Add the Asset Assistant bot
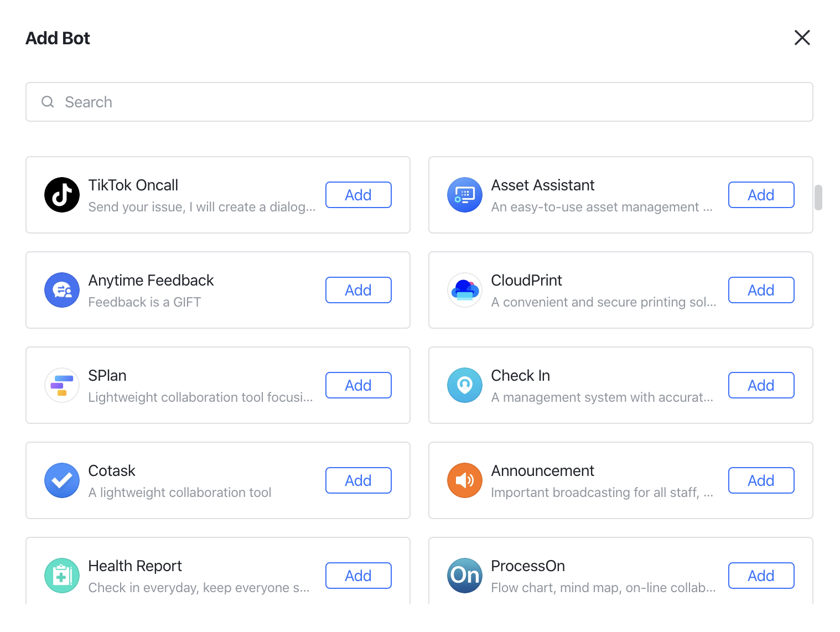The image size is (840, 632). 761,195
